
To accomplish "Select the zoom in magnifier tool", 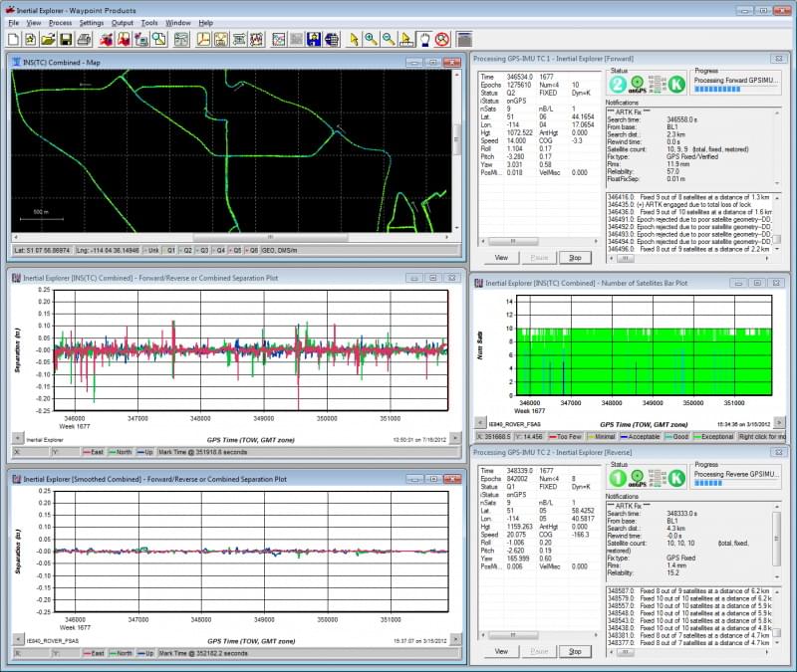I will pos(372,38).
